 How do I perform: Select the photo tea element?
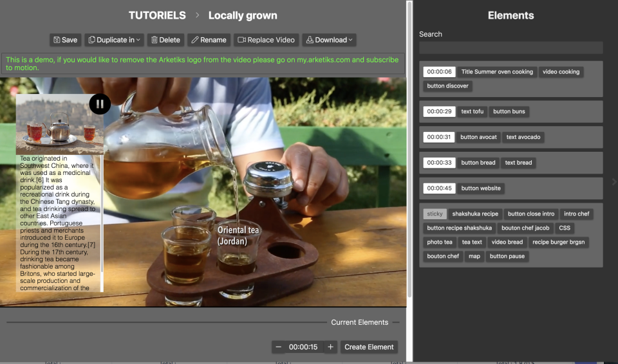pos(440,242)
